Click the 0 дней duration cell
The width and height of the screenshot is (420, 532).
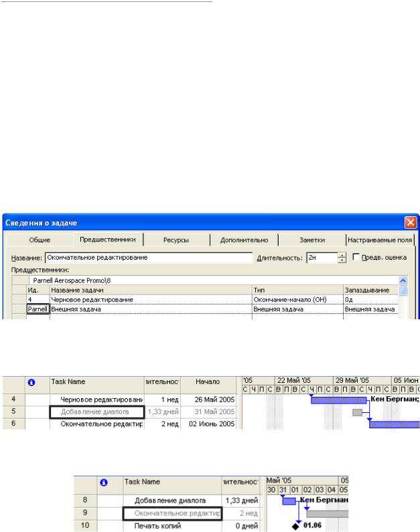pyautogui.click(x=240, y=525)
